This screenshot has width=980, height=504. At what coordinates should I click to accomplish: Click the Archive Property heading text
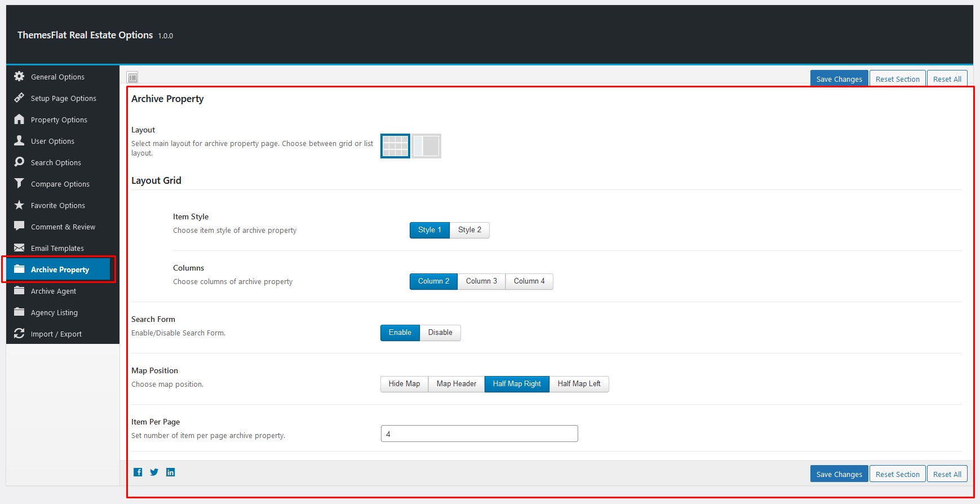[167, 99]
